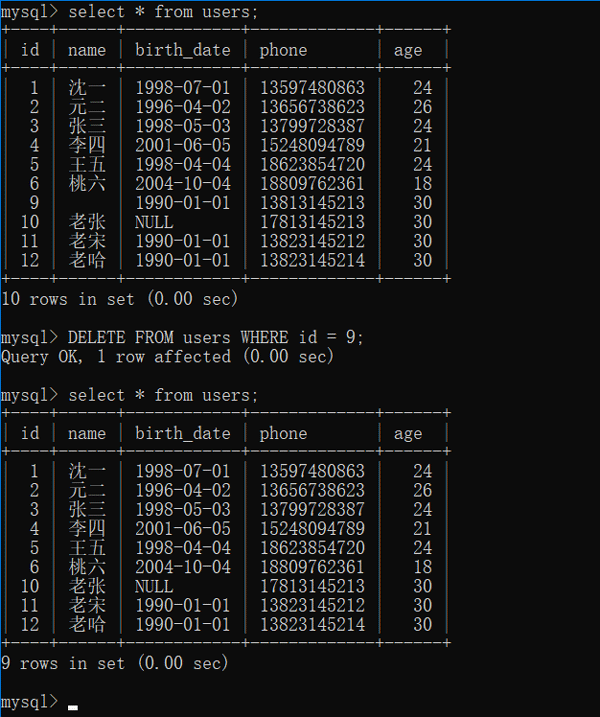This screenshot has height=717, width=600.
Task: Click name 老张 in the 9-row table
Action: [87, 586]
